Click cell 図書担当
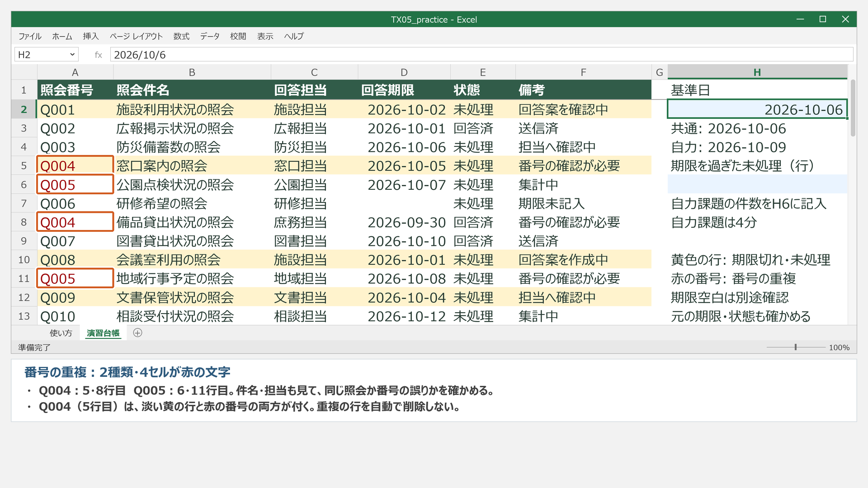The image size is (868, 488). (x=314, y=241)
